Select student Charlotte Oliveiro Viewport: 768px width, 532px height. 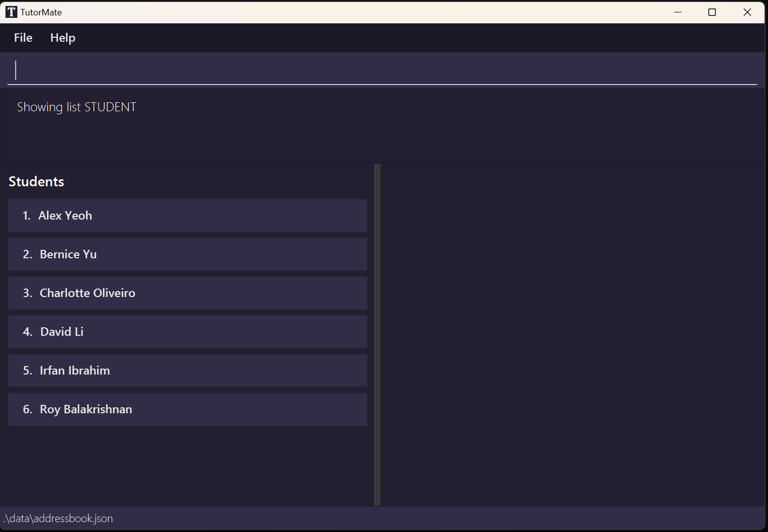[x=188, y=293]
